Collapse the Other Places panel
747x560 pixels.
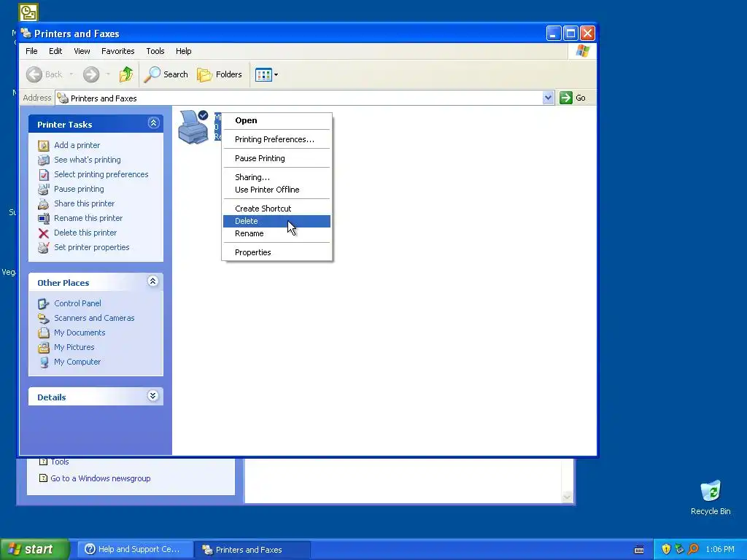(153, 281)
